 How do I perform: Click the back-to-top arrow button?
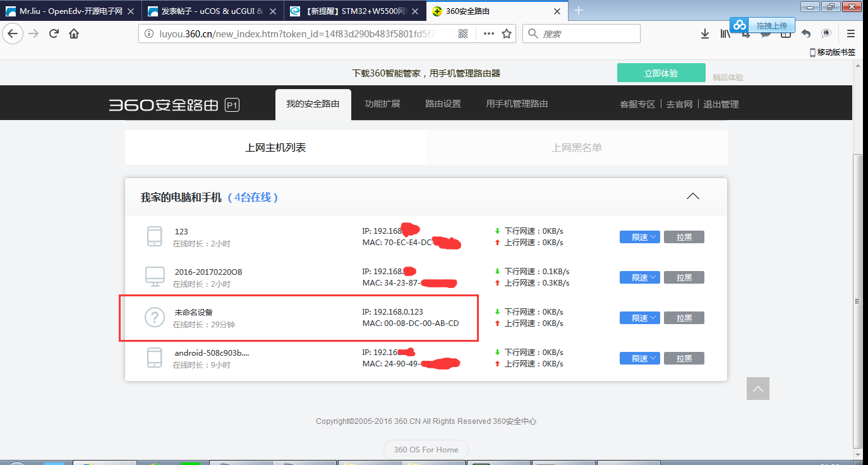click(757, 389)
